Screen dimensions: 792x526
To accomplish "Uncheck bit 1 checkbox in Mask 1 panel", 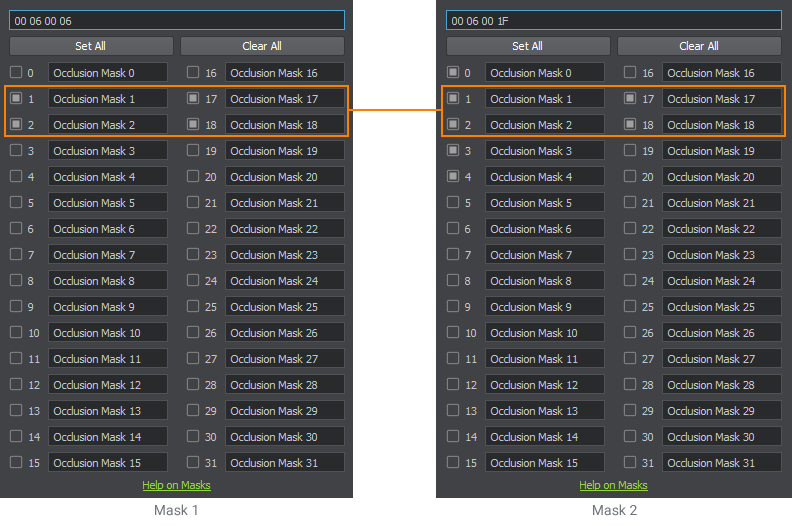I will (x=16, y=99).
